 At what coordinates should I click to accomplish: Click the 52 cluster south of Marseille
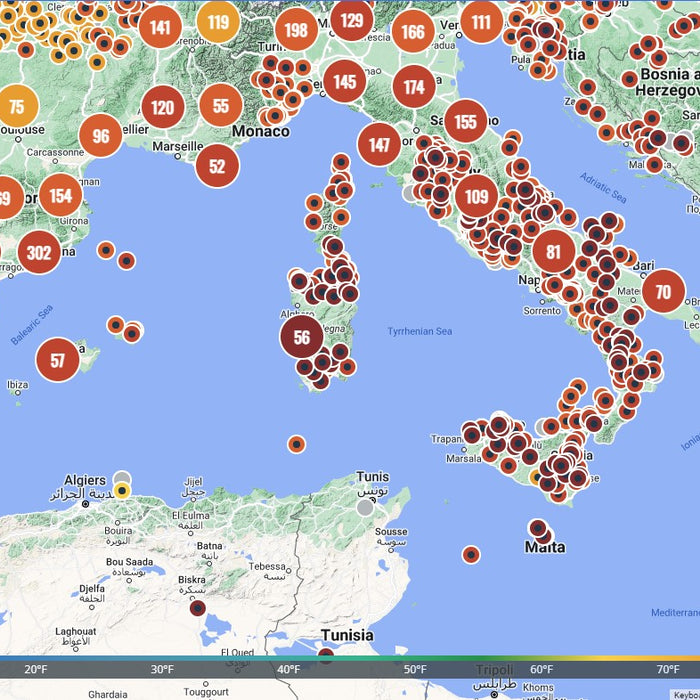[x=217, y=166]
